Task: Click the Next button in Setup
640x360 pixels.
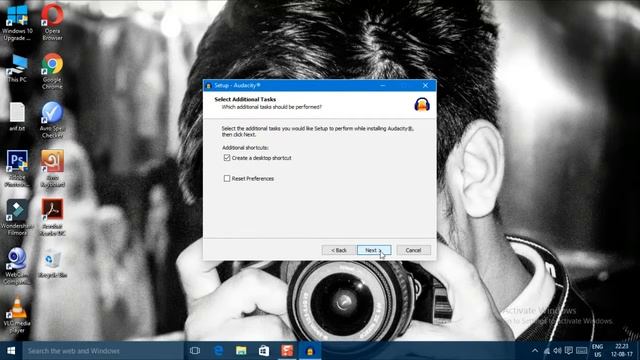Action: [374, 250]
